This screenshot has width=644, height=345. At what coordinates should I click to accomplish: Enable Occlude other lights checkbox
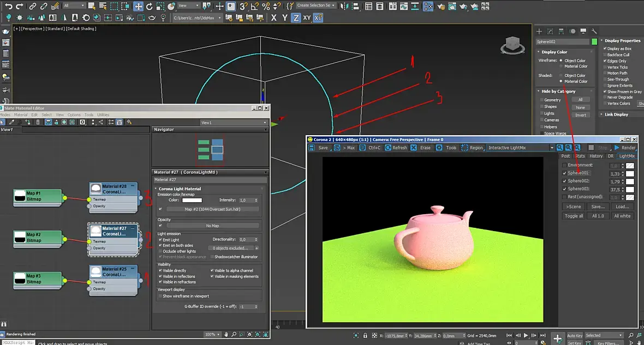[x=160, y=251]
